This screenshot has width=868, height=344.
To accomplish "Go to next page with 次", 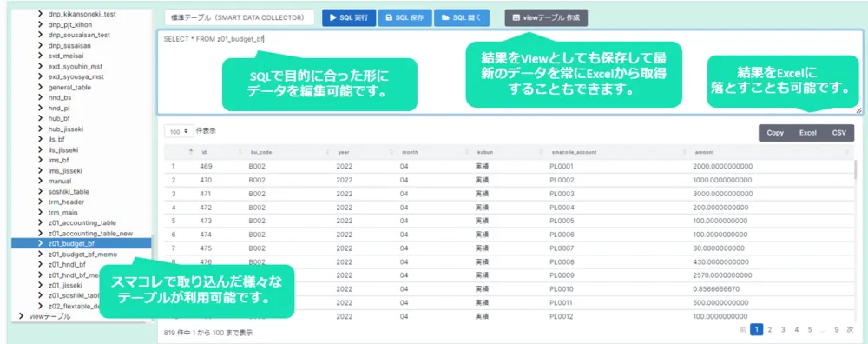I will (x=851, y=329).
